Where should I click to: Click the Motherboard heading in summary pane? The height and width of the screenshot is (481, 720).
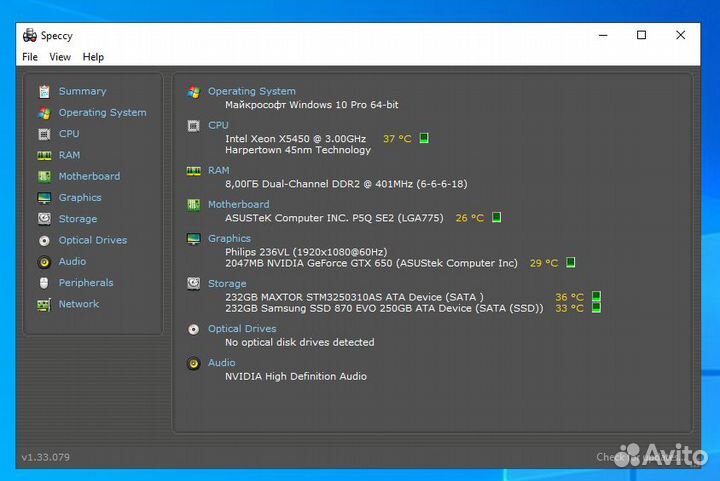tap(238, 204)
